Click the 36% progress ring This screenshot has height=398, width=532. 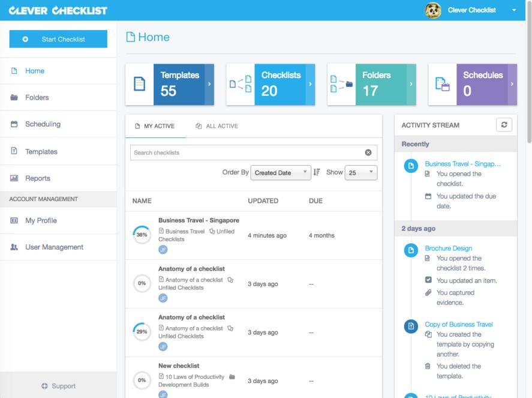click(x=142, y=235)
